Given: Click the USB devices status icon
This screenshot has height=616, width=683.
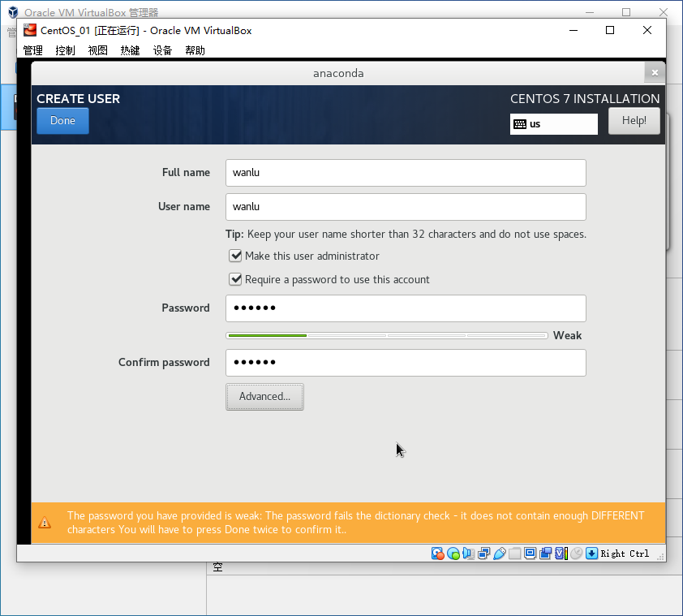Looking at the screenshot, I should 500,554.
